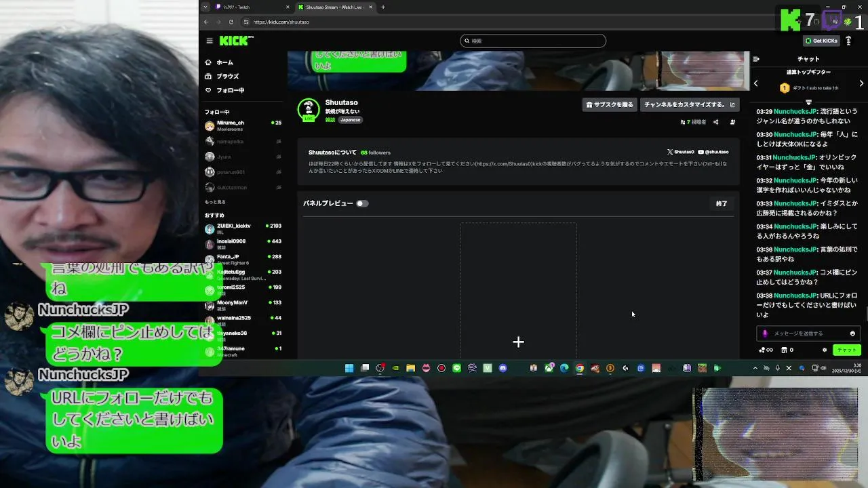Open the Kick hamburger sidebar menu
The image size is (868, 488).
coord(210,41)
